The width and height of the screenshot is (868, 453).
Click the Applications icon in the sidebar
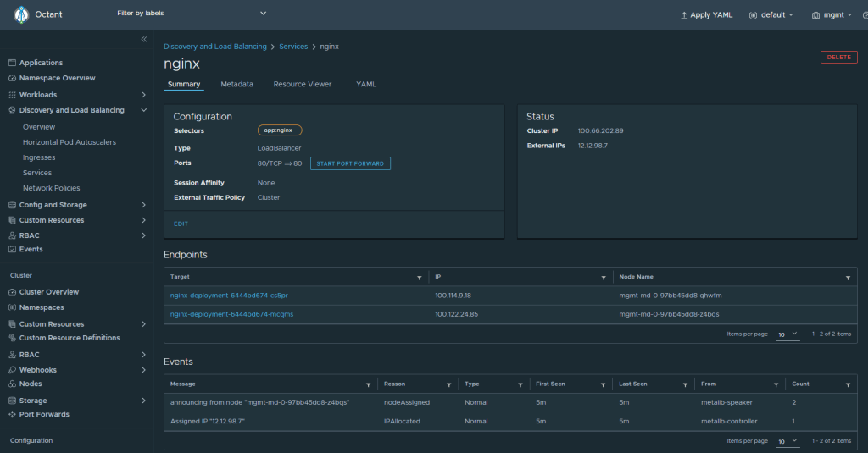tap(12, 63)
